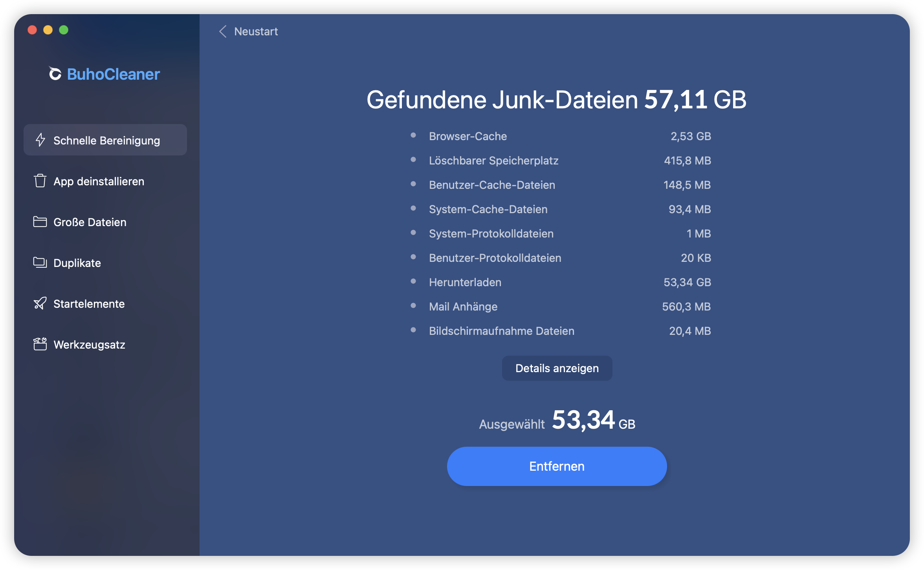The width and height of the screenshot is (924, 570).
Task: Click the folder icon for Große Dateien
Action: click(40, 222)
